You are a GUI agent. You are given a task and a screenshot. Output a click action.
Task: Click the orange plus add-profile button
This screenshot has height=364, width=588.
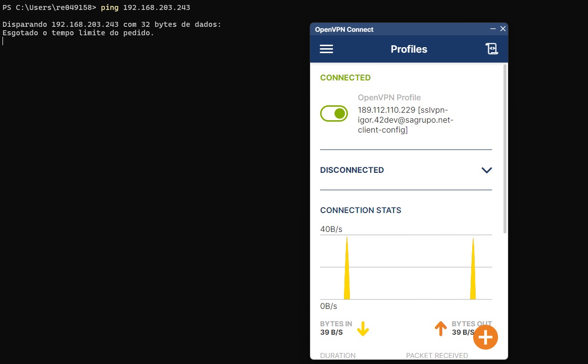click(485, 338)
